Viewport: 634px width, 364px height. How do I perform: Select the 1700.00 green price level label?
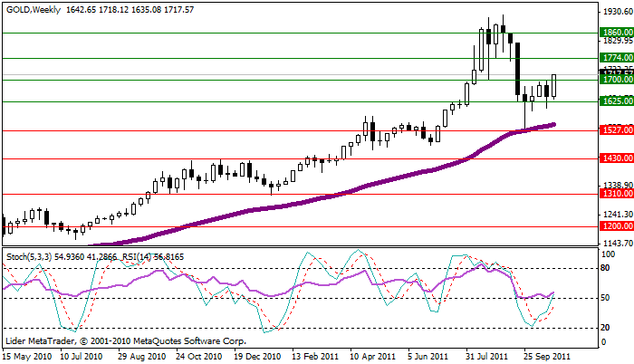tap(616, 80)
